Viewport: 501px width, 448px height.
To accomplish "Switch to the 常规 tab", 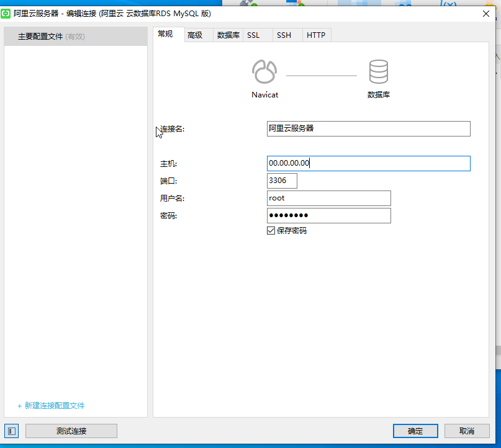I will pos(169,34).
